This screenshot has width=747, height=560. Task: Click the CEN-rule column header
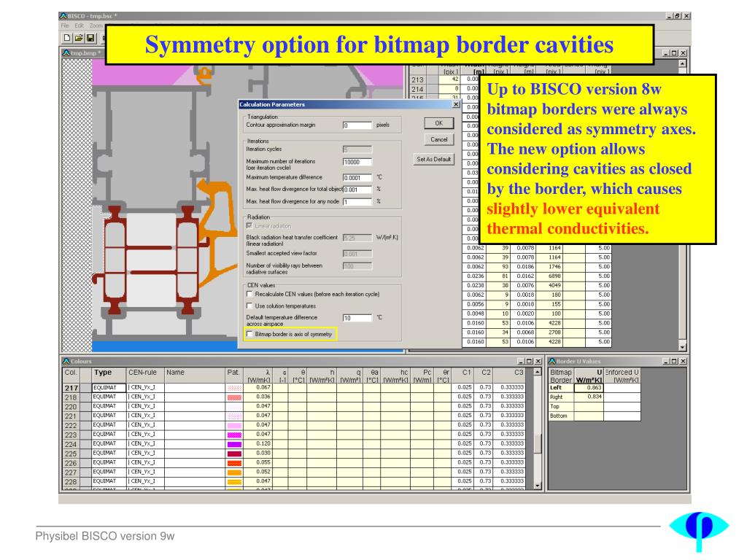145,376
